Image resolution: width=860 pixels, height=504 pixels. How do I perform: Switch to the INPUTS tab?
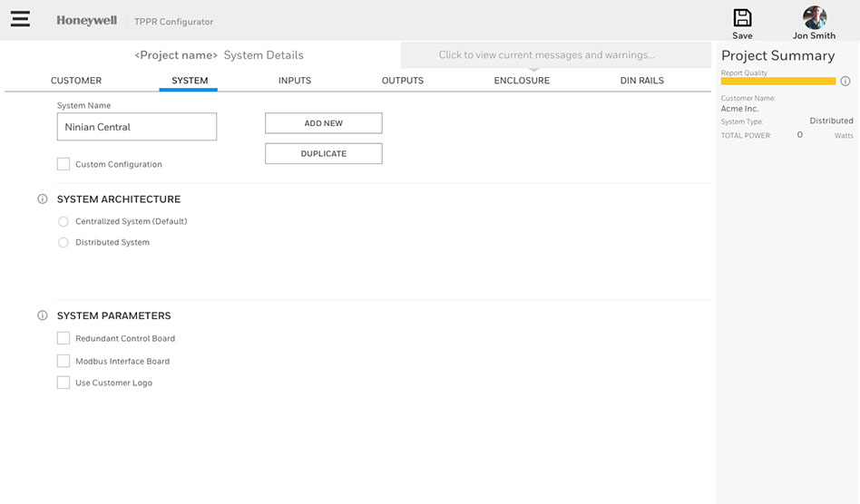(295, 81)
